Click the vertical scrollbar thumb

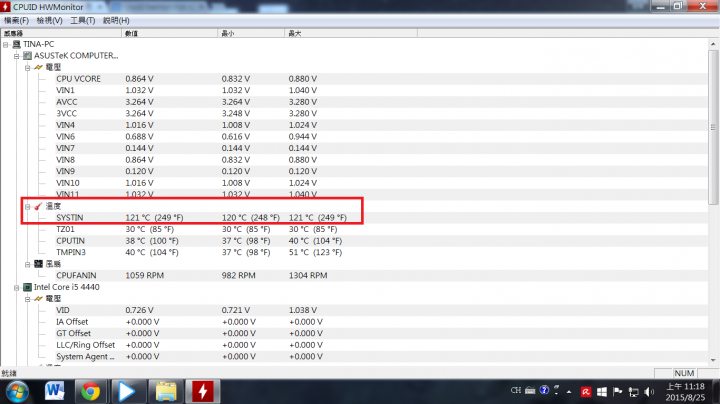(x=713, y=127)
